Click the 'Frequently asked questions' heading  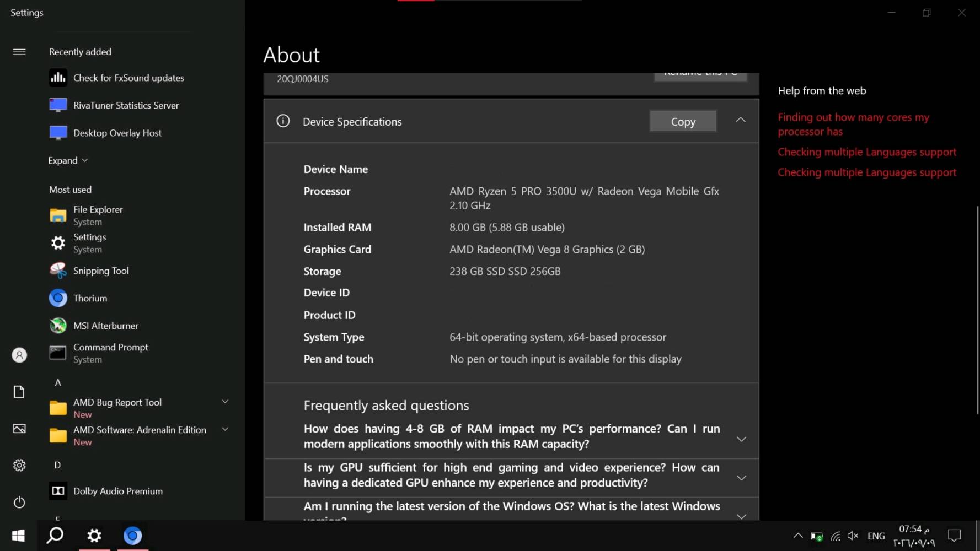[x=386, y=406]
